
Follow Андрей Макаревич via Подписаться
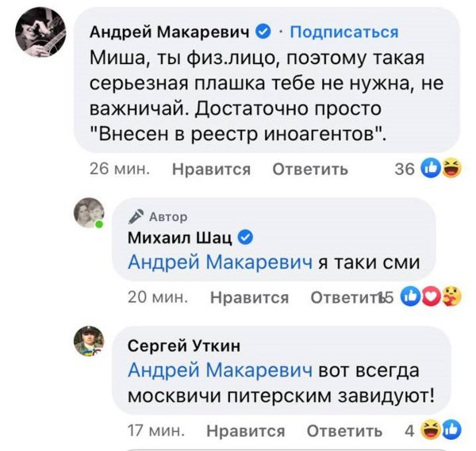tap(344, 32)
